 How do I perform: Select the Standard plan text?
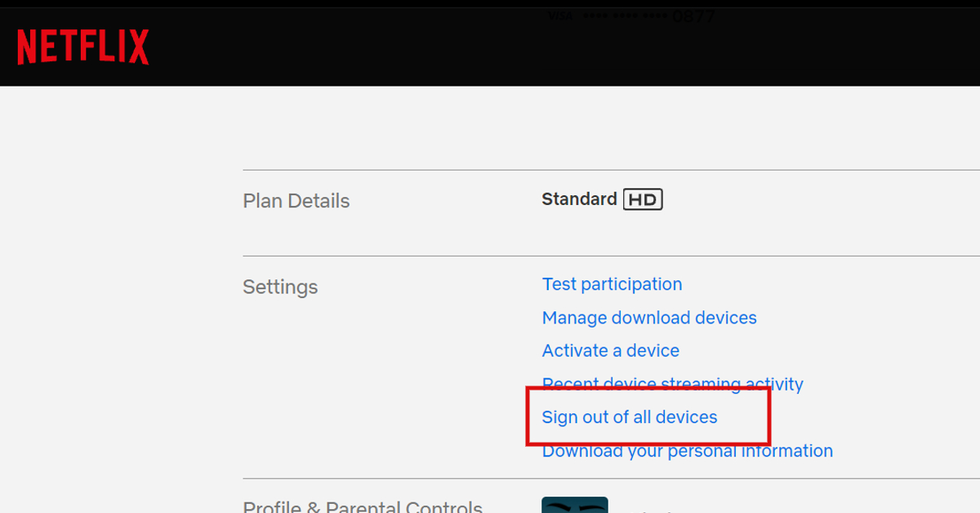click(580, 199)
